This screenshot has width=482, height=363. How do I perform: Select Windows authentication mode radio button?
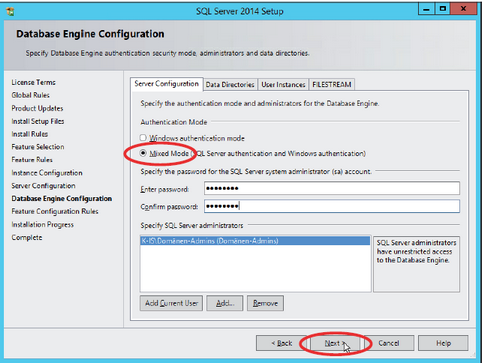click(x=143, y=138)
